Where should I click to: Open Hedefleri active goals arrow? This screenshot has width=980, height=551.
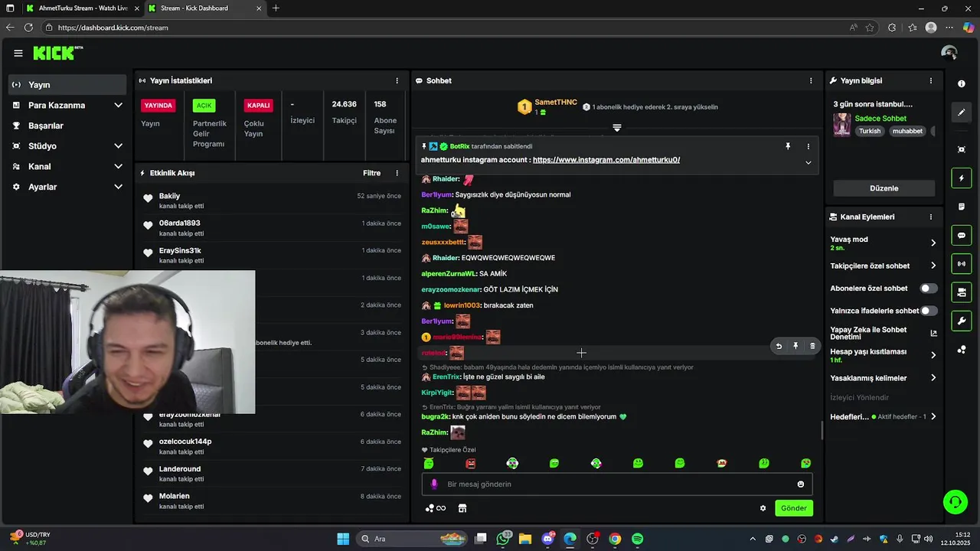click(x=933, y=417)
